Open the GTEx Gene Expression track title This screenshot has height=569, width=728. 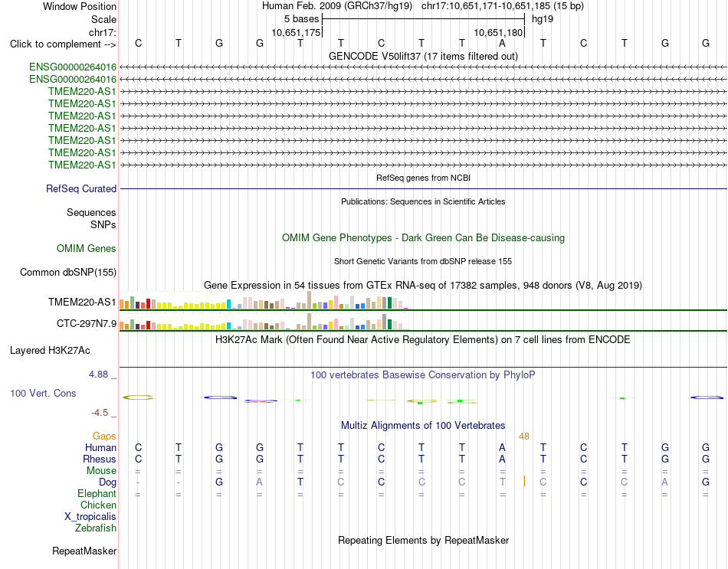pyautogui.click(x=423, y=286)
